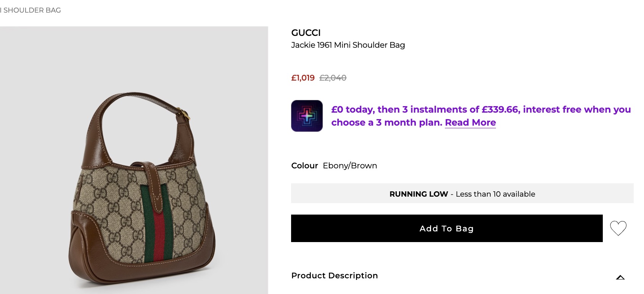Click the sale price £1,019

(x=303, y=78)
